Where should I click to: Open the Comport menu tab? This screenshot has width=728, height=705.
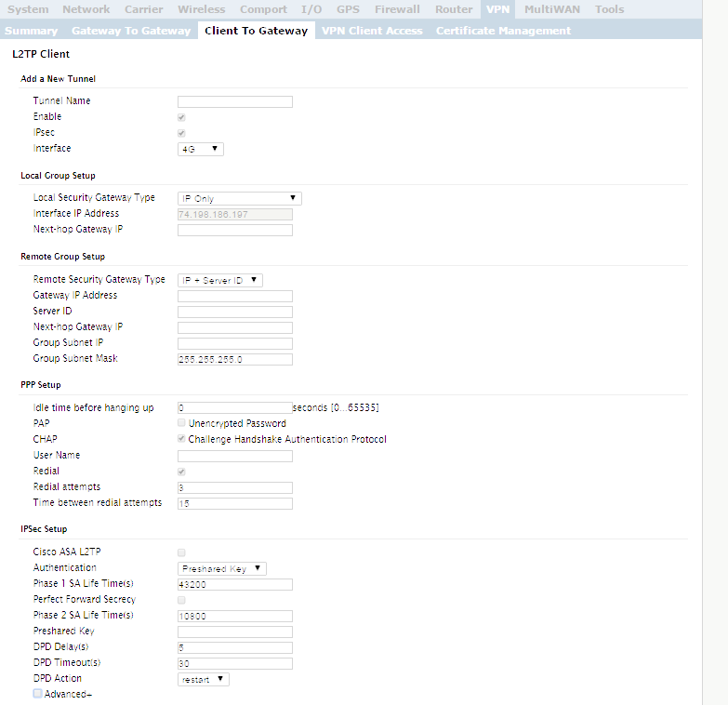click(263, 9)
